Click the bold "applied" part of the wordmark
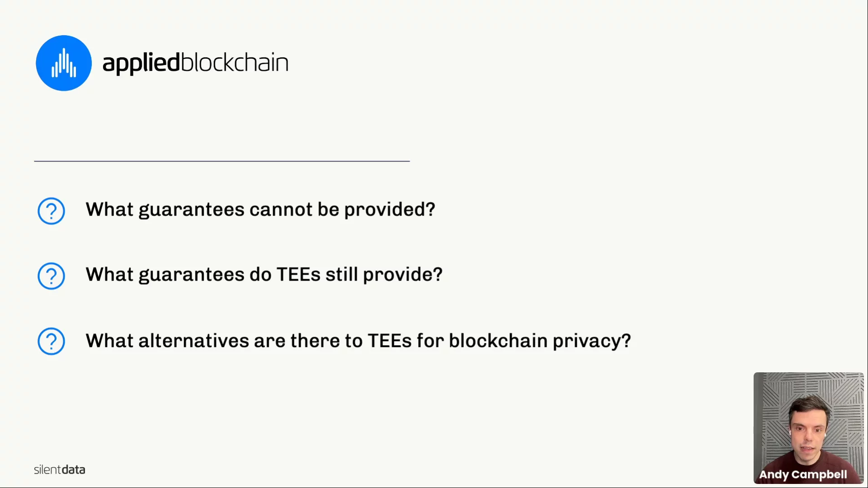The width and height of the screenshot is (868, 488). (141, 63)
